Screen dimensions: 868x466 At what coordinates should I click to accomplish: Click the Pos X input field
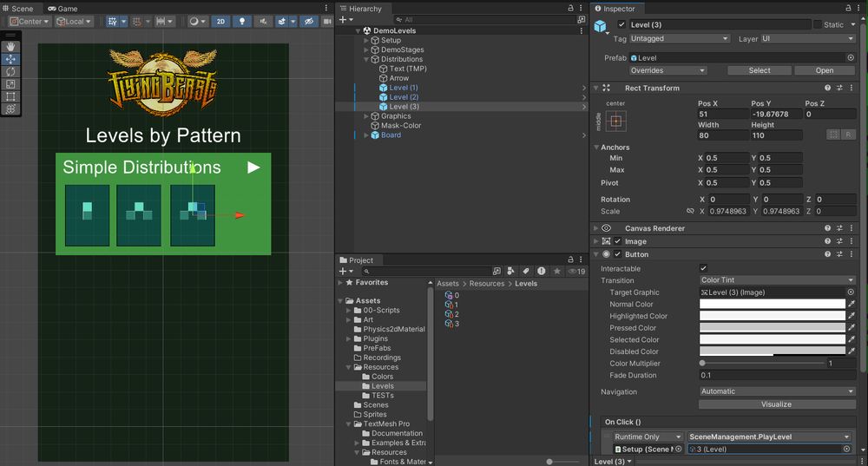pyautogui.click(x=721, y=114)
